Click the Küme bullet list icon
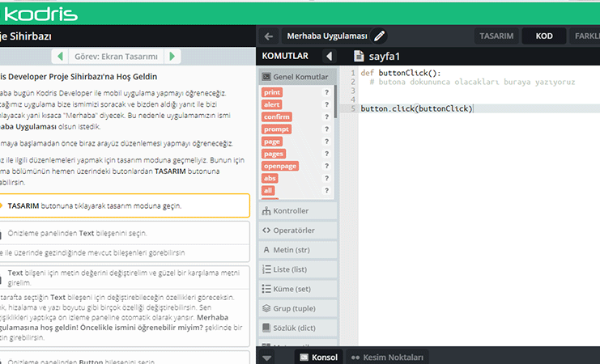The height and width of the screenshot is (364, 600). click(x=266, y=289)
